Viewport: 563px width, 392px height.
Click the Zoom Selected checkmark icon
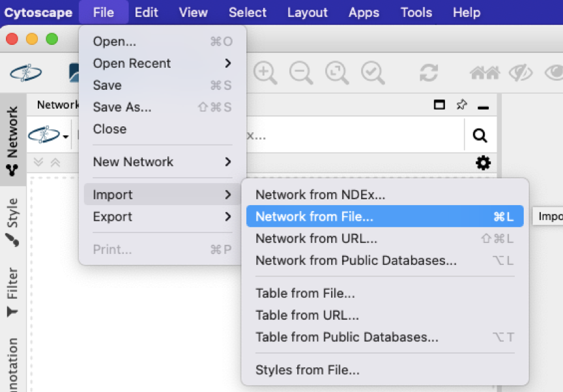point(373,73)
